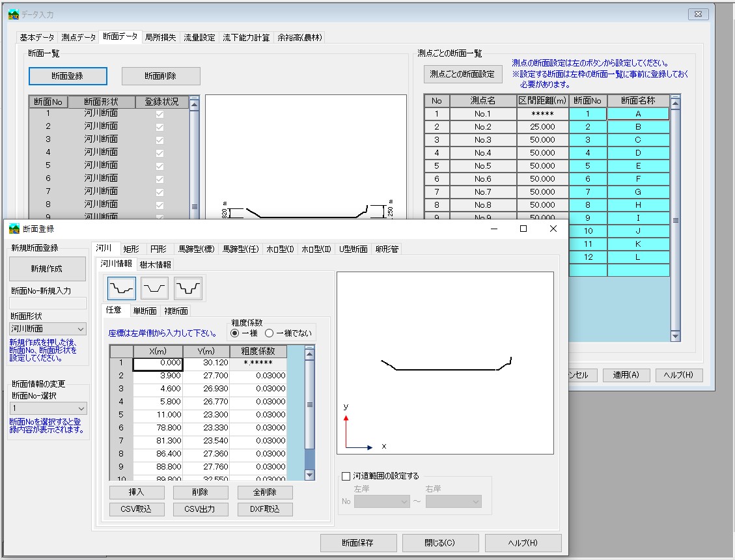Image resolution: width=735 pixels, height=560 pixels.
Task: Close the データ入力 window
Action: click(698, 14)
